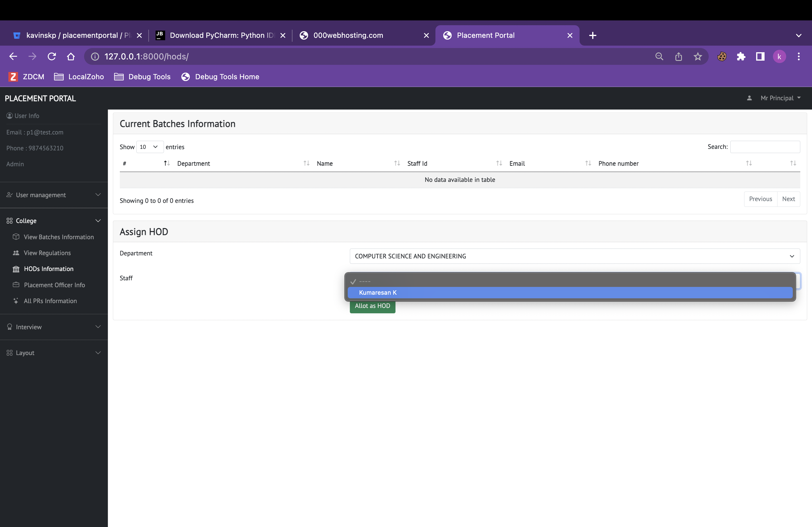
Task: Open the ZDCM bookmark
Action: 27,77
